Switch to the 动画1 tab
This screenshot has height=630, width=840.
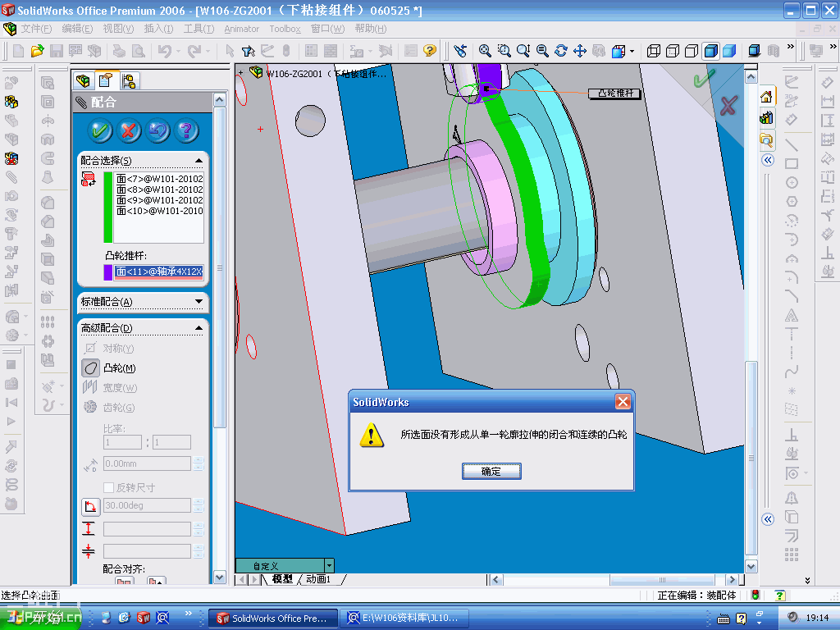[x=318, y=579]
